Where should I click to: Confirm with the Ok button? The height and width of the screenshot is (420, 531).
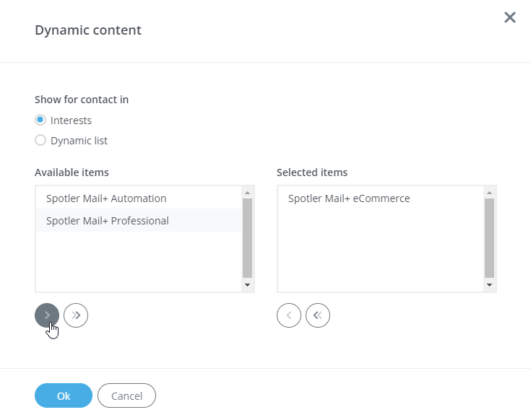click(x=64, y=395)
